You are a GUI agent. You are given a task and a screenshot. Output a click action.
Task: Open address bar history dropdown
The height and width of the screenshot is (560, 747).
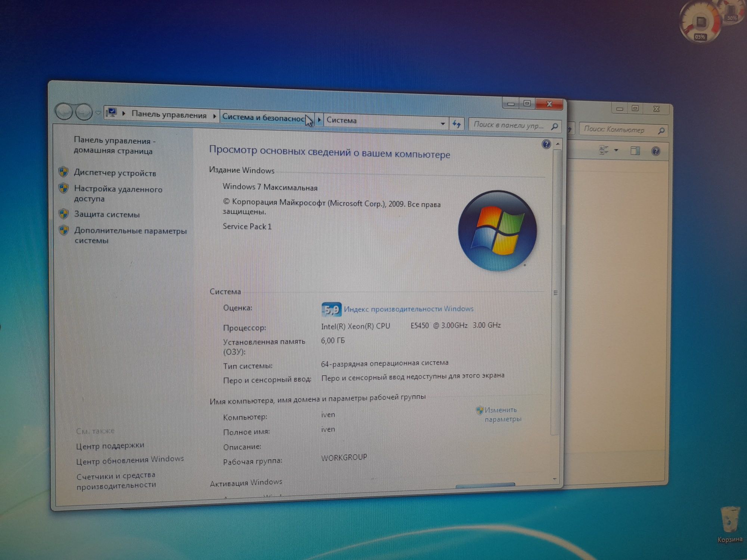click(443, 124)
